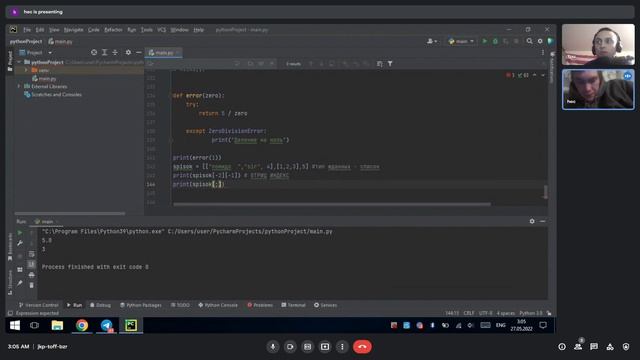The width and height of the screenshot is (640, 360).
Task: Open Search Everywhere magnifier icon
Action: [529, 41]
